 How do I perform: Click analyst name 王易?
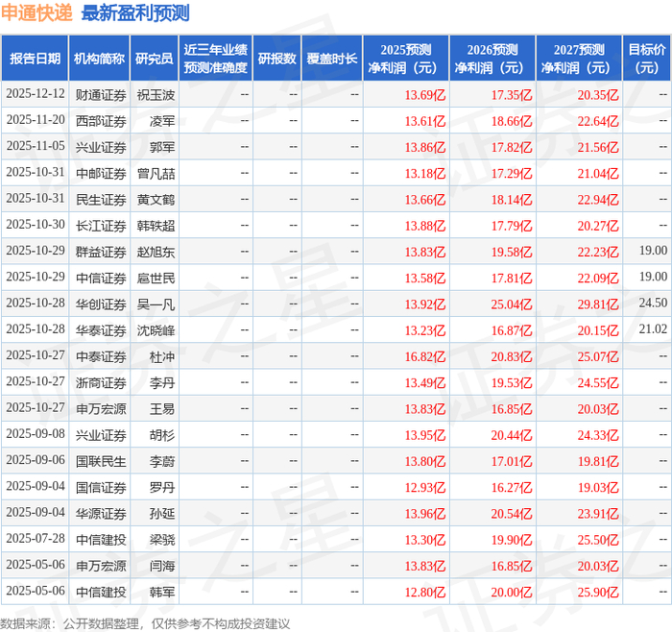162,408
